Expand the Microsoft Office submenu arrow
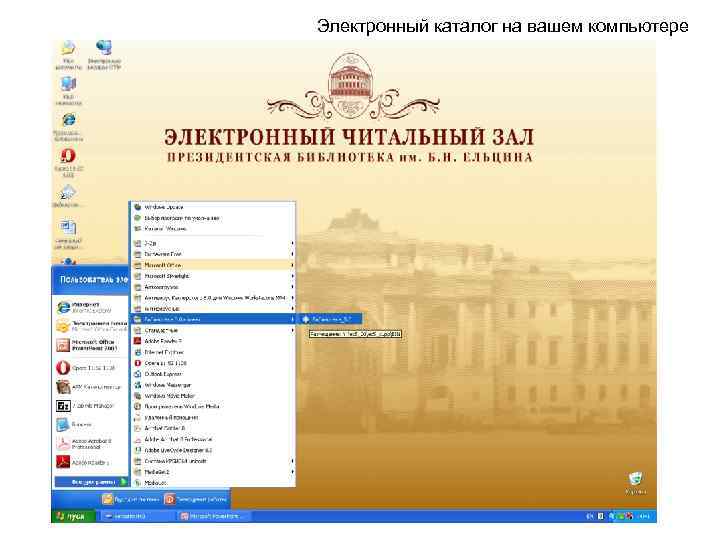This screenshot has height=540, width=720. 292,265
